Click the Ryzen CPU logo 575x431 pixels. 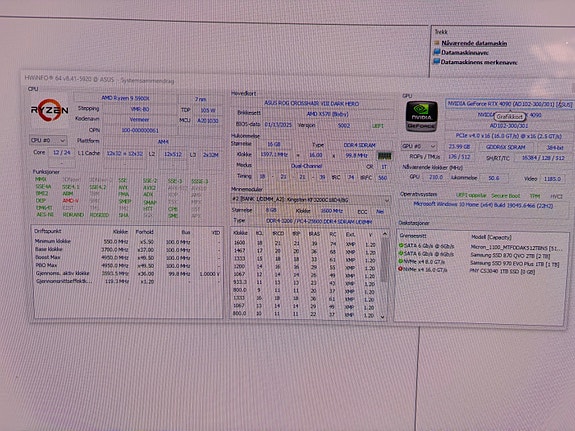click(49, 110)
